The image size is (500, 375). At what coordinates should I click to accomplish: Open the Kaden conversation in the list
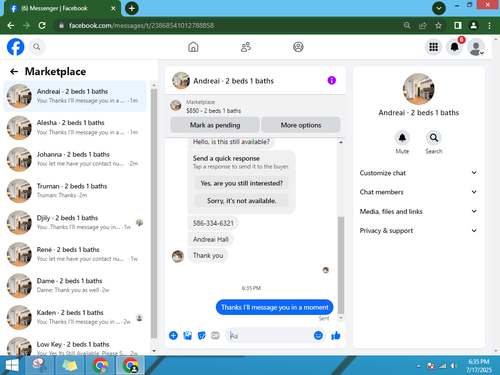click(75, 317)
